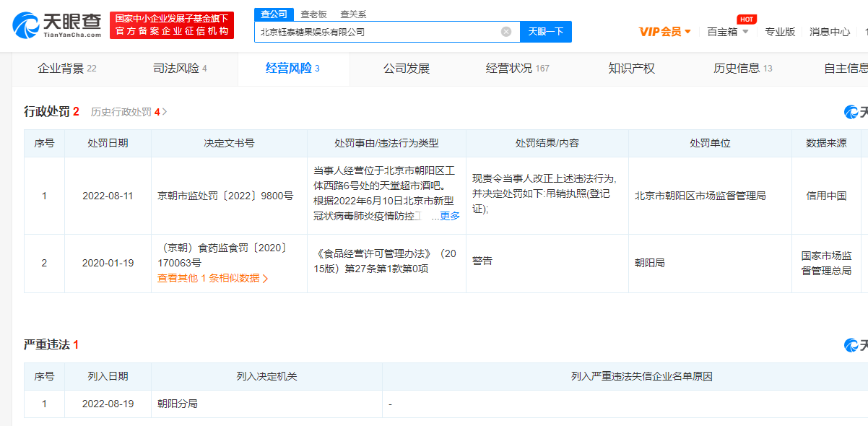Image resolution: width=868 pixels, height=426 pixels.
Task: Click row number 1 in 严重违法 table
Action: coord(43,404)
